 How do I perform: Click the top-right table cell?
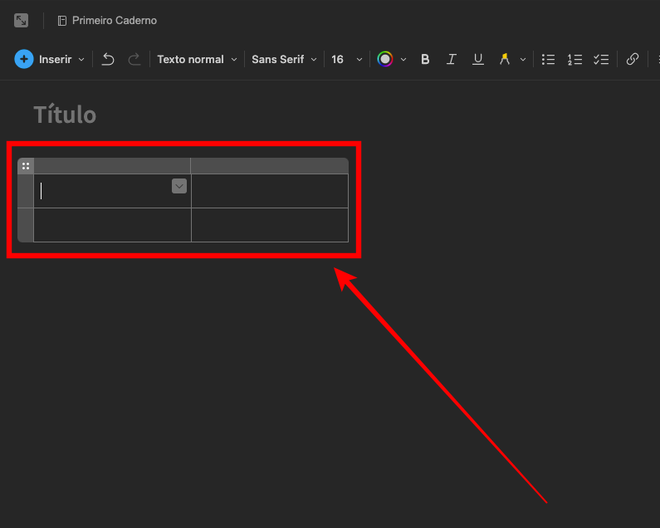pyautogui.click(x=270, y=191)
